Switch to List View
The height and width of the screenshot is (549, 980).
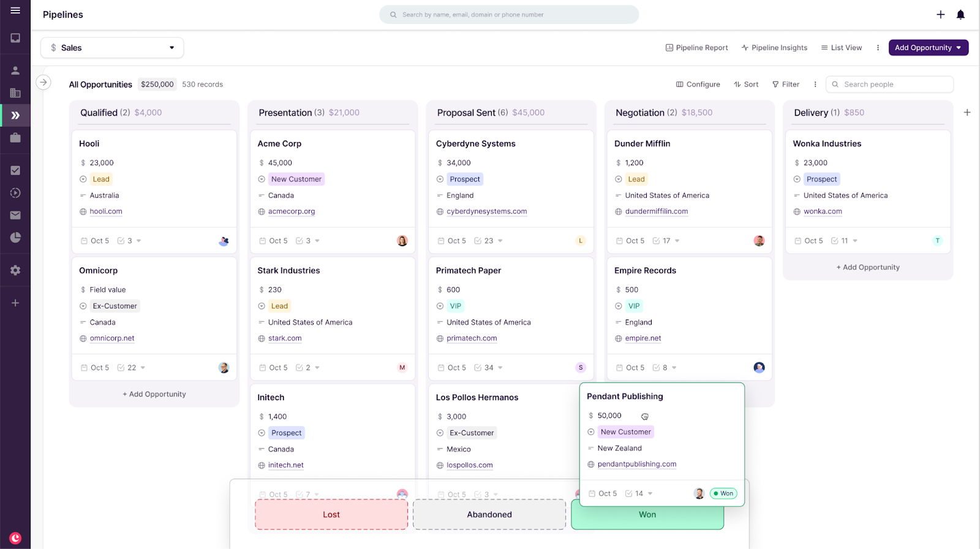[x=842, y=48]
